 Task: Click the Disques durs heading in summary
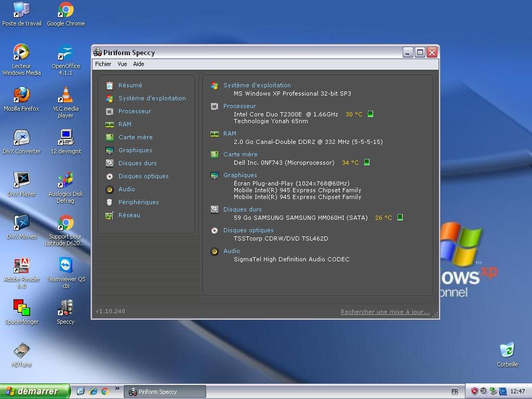242,209
